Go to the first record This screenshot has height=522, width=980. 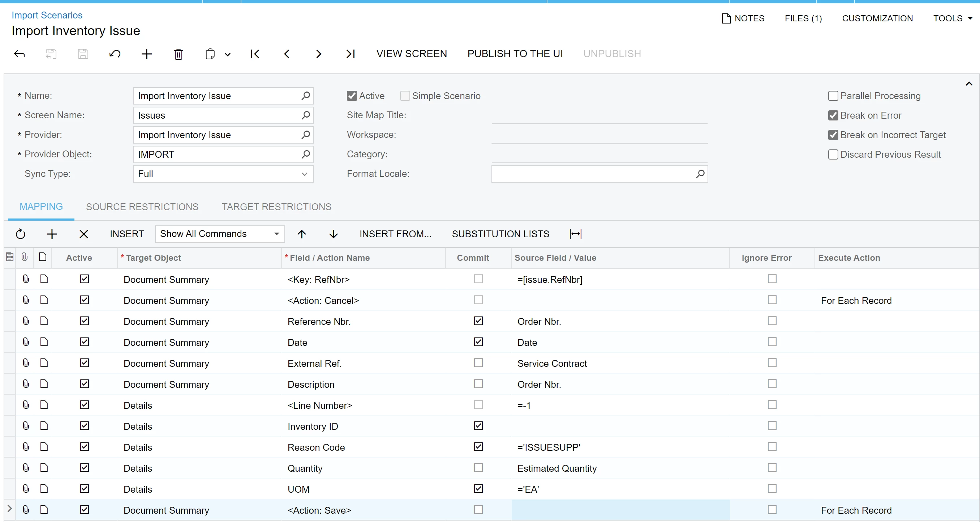(x=255, y=54)
